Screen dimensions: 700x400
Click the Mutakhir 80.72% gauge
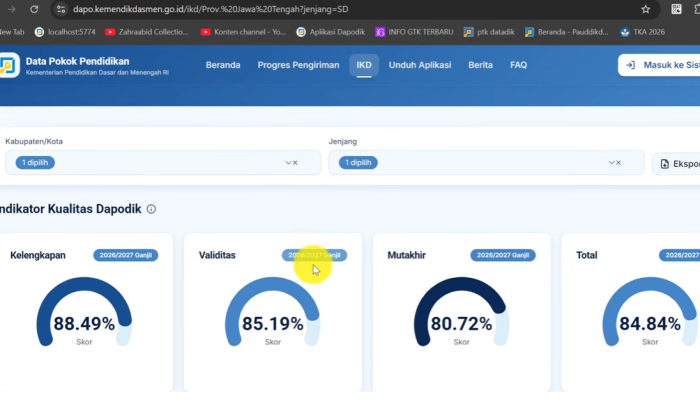461,312
